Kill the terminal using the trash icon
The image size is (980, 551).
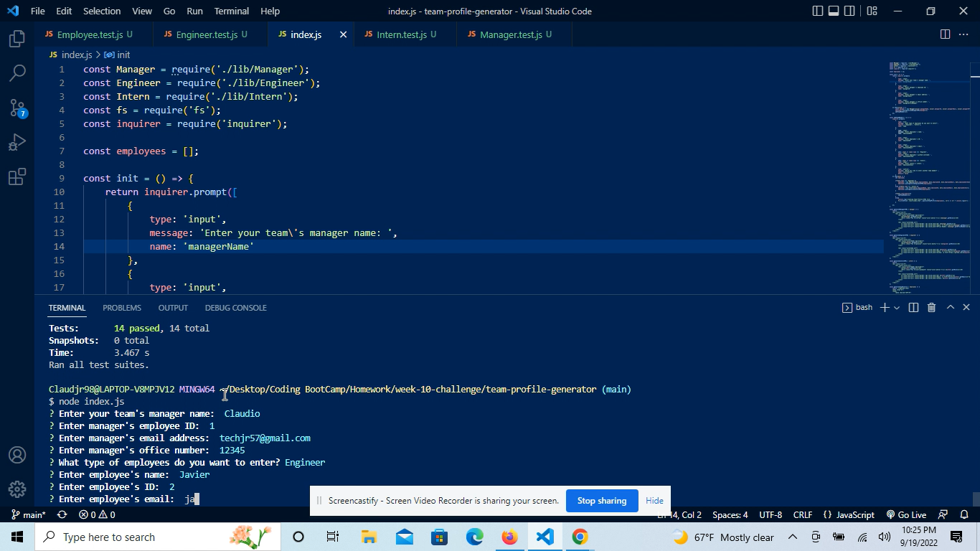[931, 307]
